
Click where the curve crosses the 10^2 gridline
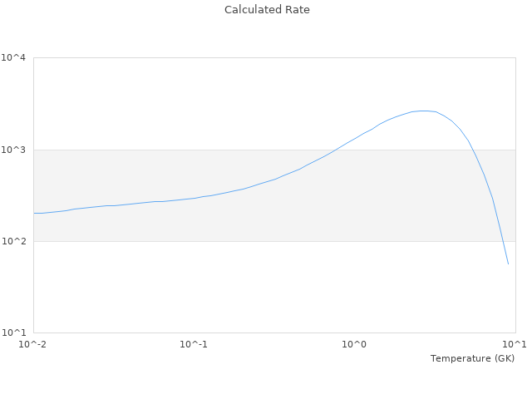[501, 241]
